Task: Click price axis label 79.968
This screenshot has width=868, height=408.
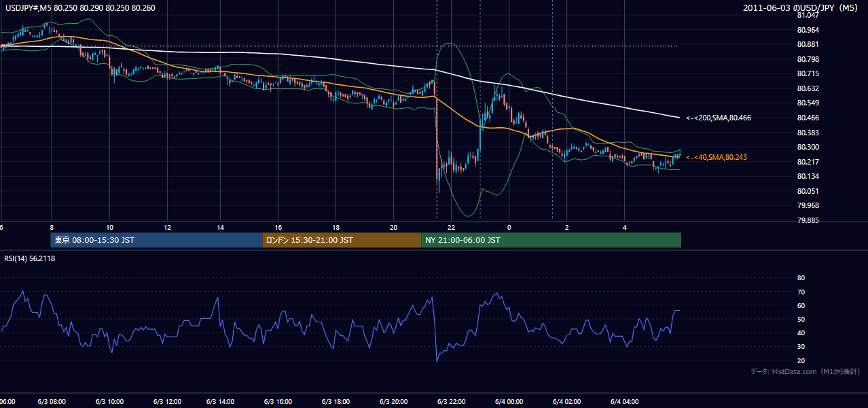Action: coord(807,205)
